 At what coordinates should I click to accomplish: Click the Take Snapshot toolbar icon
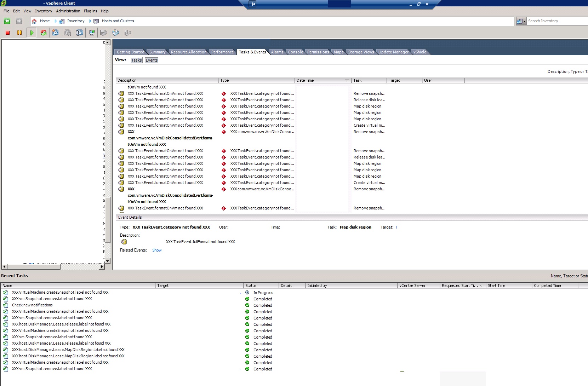point(56,33)
